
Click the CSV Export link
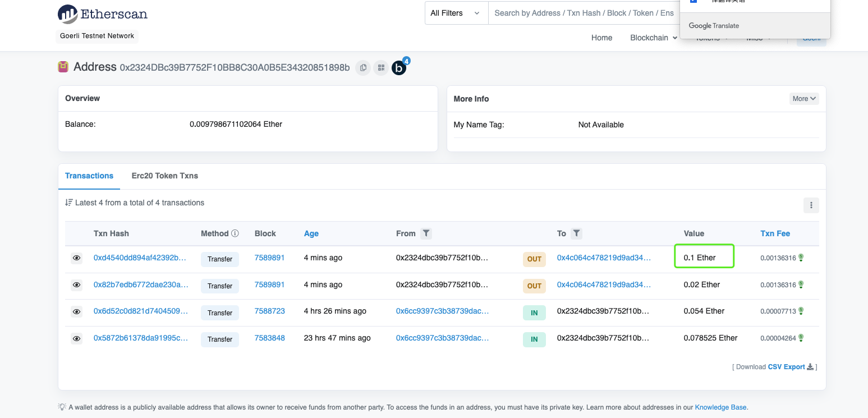786,367
